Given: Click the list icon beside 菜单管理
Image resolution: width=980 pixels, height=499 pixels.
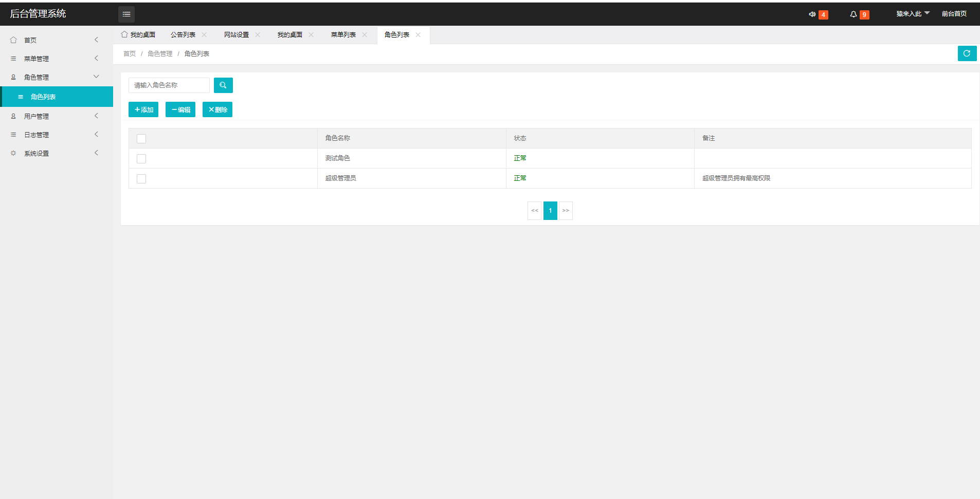Looking at the screenshot, I should (x=13, y=59).
